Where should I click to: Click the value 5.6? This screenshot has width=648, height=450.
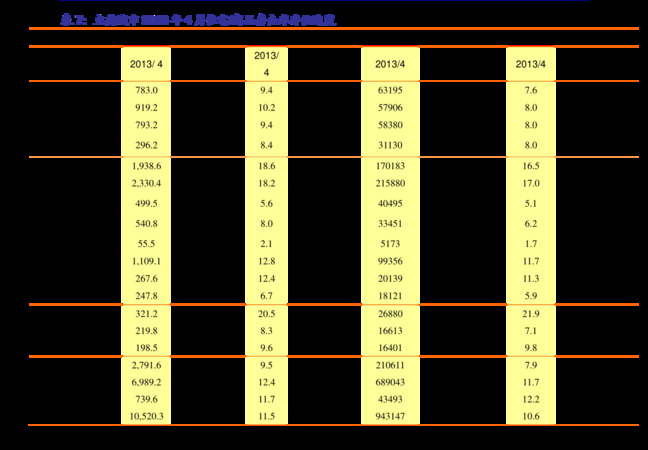(x=267, y=203)
